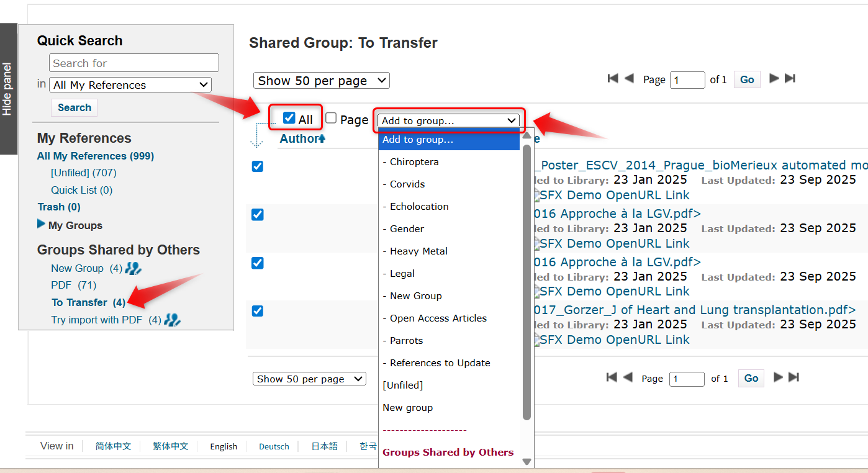Open the upper Show 50 per page dropdown
The height and width of the screenshot is (473, 868).
point(321,81)
